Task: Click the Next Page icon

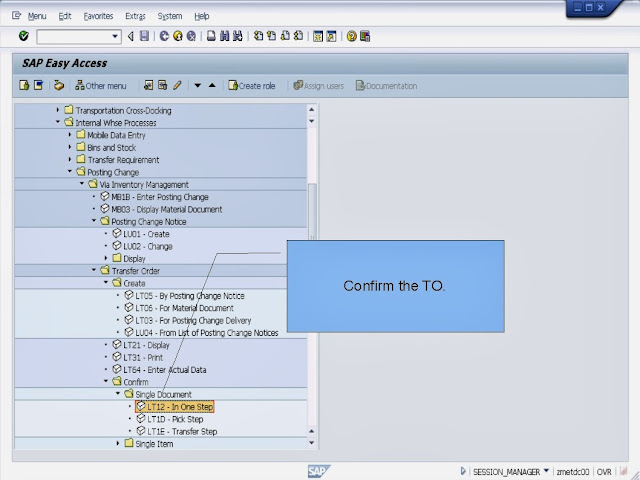Action: [x=285, y=36]
